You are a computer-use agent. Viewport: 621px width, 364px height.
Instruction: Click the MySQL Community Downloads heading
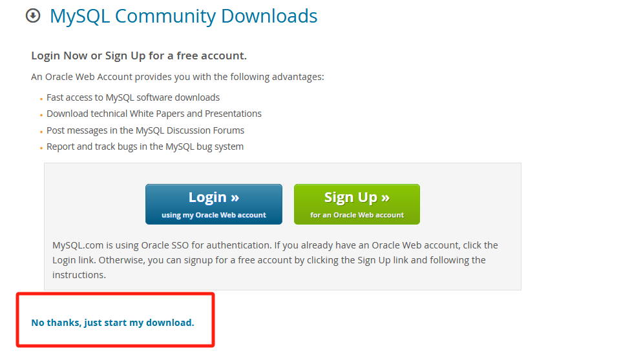[184, 16]
